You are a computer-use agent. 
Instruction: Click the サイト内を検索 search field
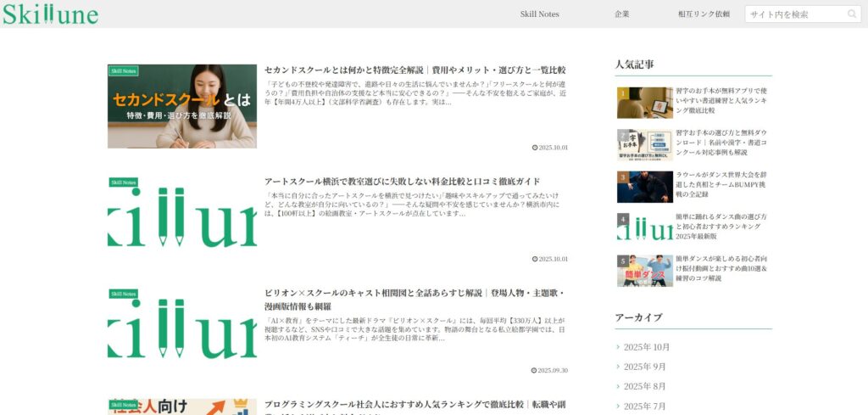pos(795,14)
